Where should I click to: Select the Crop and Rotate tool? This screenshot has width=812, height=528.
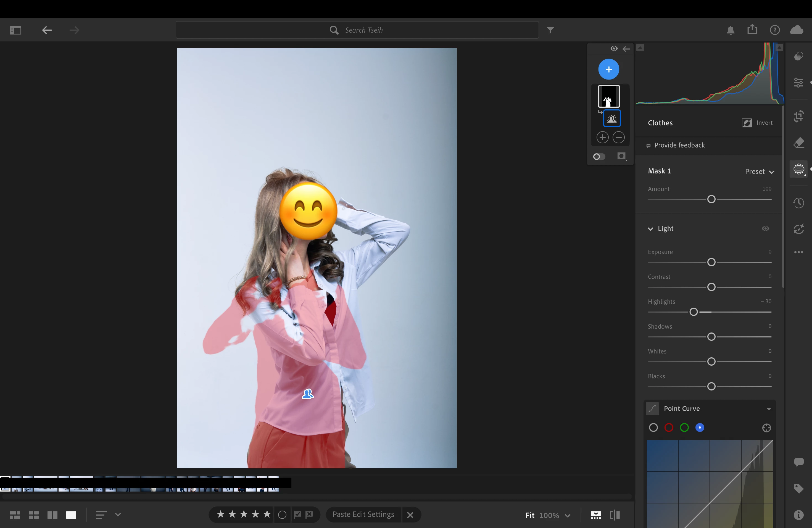[799, 116]
